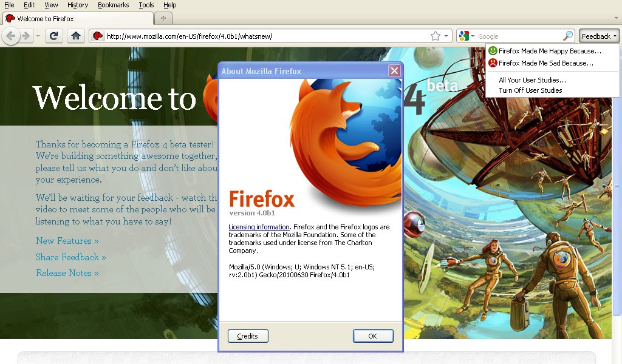Click the Mozilla/5.0 user agent string text
This screenshot has width=622, height=364.
coord(301,271)
